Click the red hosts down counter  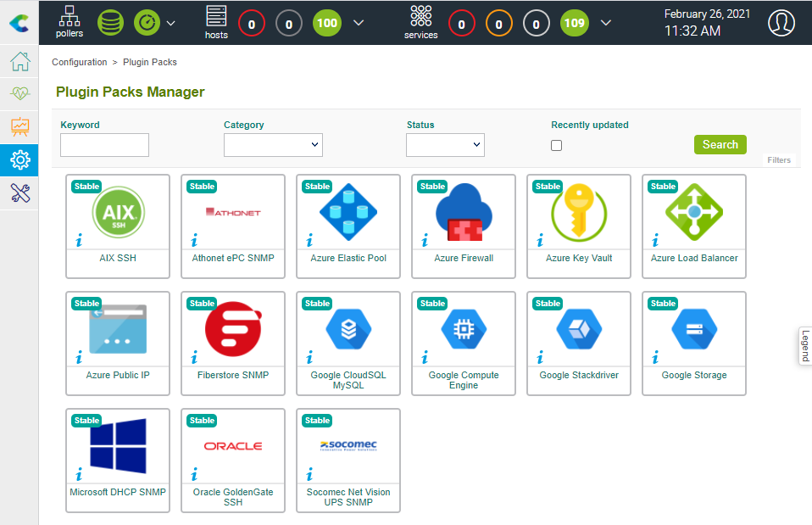point(252,23)
